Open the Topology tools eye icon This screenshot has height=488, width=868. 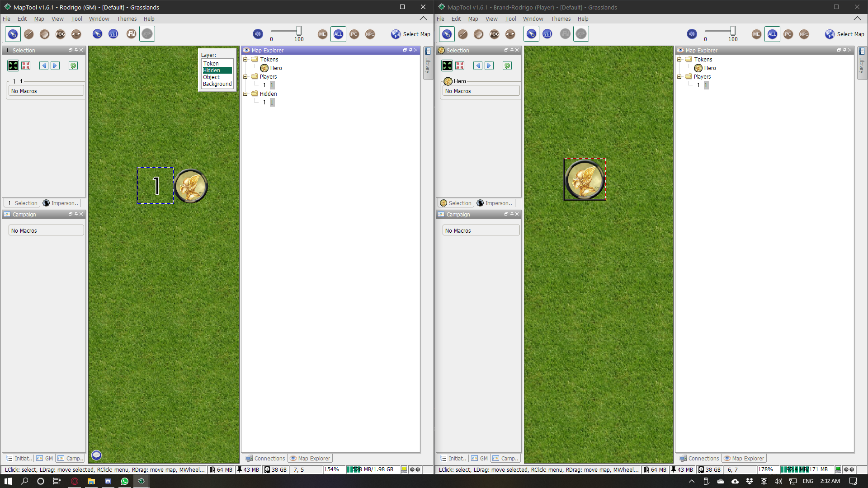tap(76, 34)
